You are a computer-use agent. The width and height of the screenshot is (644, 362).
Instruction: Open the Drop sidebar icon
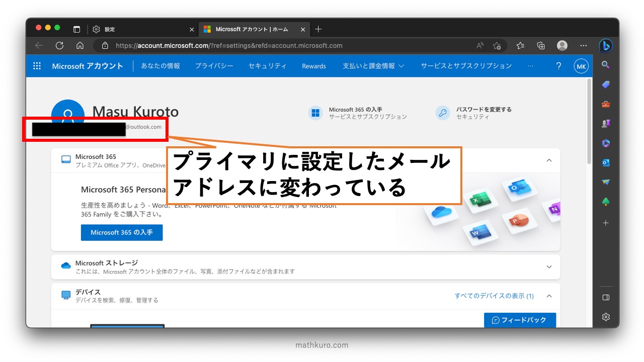coord(606,183)
